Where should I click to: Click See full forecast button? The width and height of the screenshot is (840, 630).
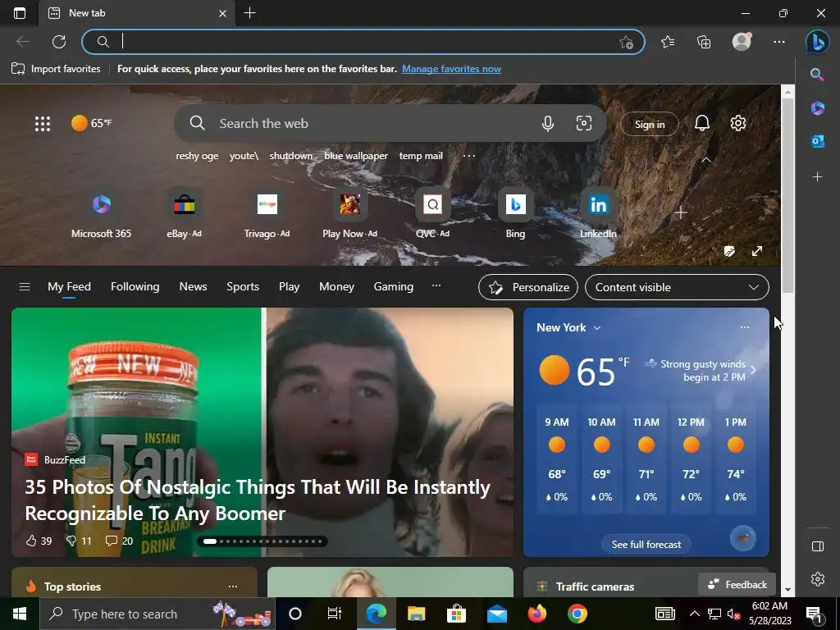[x=646, y=545]
